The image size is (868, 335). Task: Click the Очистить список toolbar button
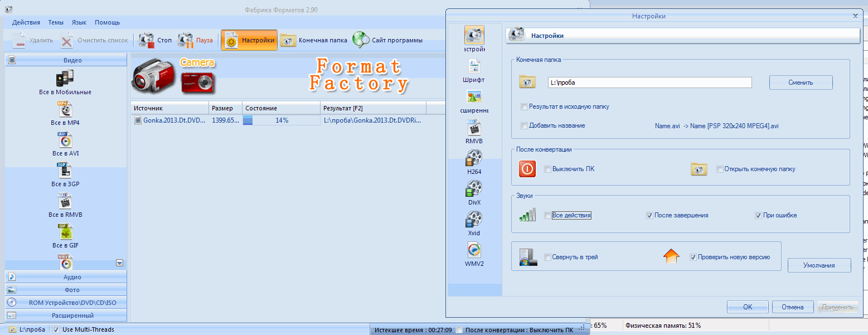point(94,40)
